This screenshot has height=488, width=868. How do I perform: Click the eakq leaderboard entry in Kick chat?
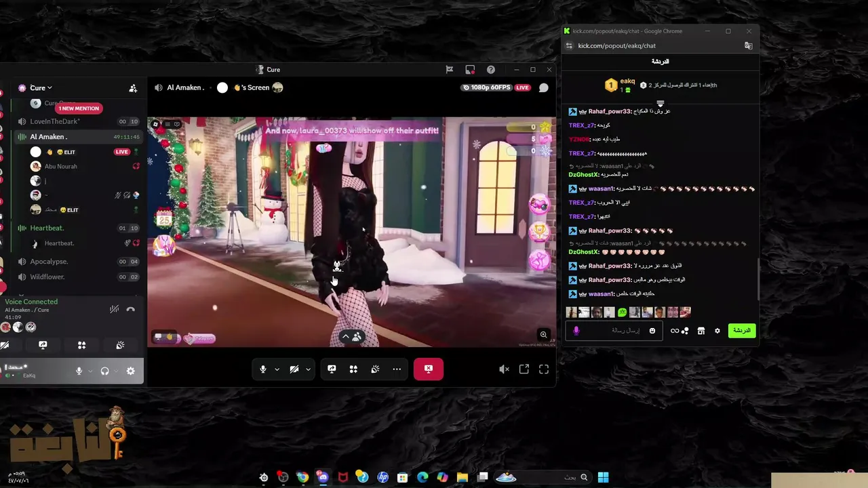620,85
